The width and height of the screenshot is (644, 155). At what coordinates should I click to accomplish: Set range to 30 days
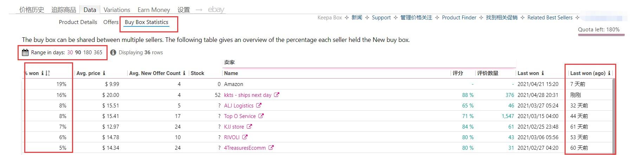pos(70,52)
